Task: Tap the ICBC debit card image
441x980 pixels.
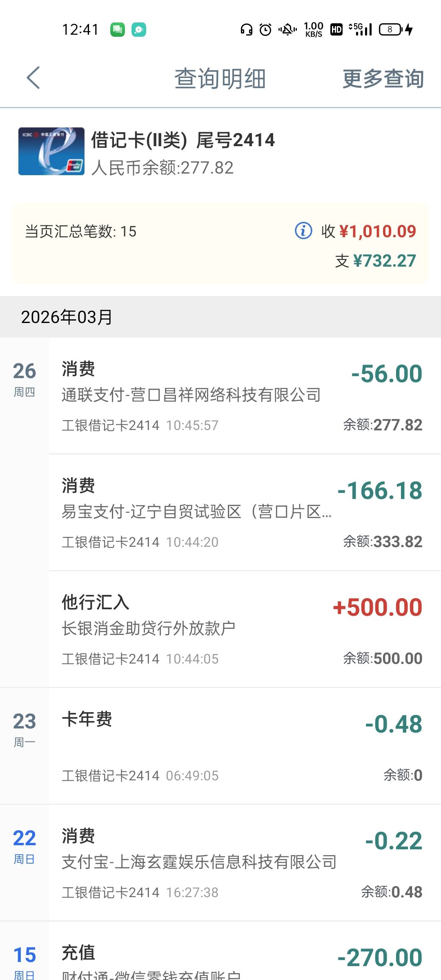Action: tap(51, 151)
